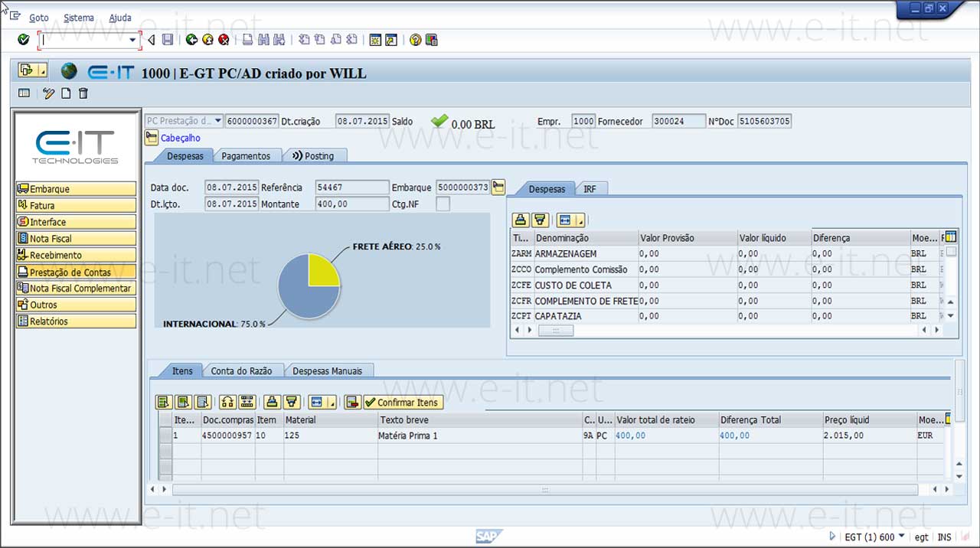
Task: Toggle the Ctg.NF checkbox
Action: point(443,204)
